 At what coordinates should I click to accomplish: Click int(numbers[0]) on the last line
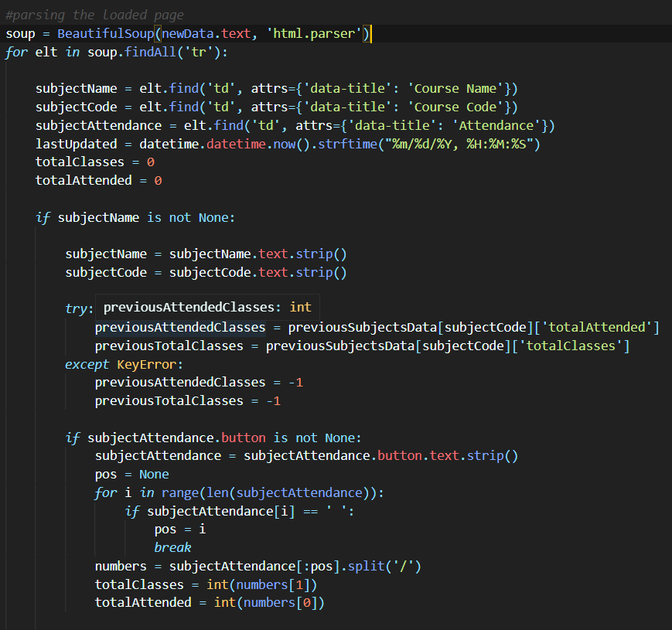pyautogui.click(x=268, y=602)
